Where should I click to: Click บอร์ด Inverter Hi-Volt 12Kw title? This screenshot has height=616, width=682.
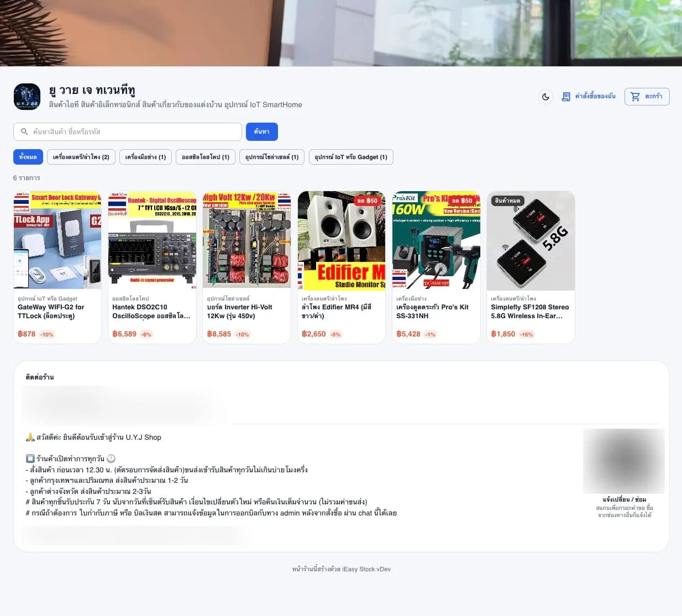240,312
